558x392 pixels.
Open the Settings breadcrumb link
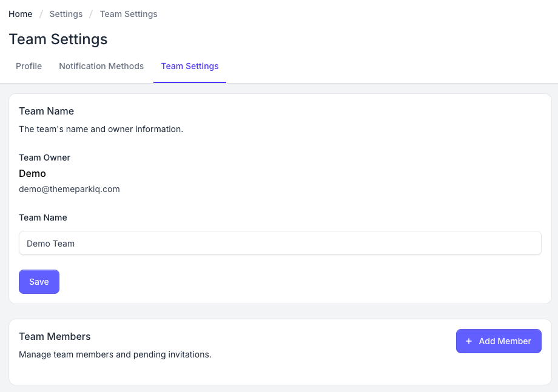click(x=66, y=14)
